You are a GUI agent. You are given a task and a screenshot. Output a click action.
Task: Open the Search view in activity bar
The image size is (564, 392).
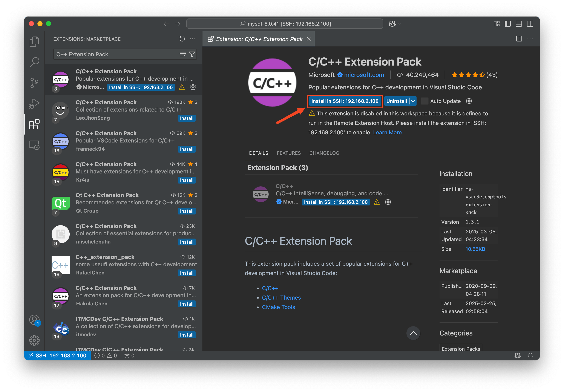click(x=34, y=62)
